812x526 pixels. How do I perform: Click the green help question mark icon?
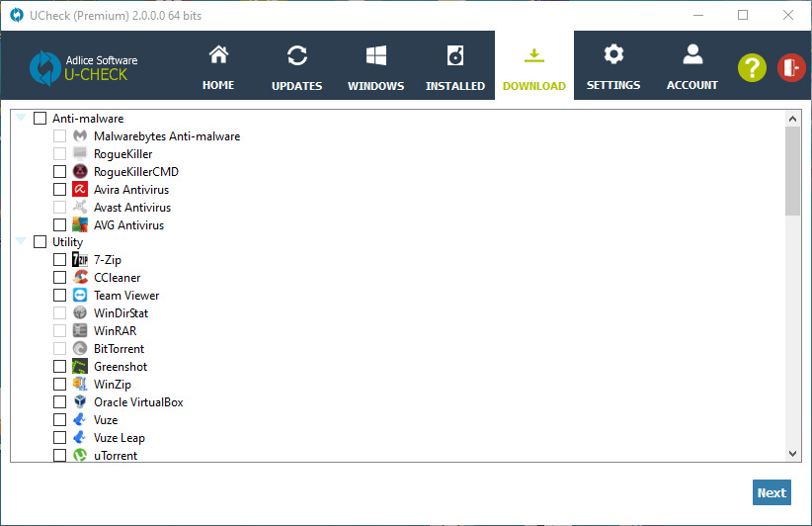752,67
